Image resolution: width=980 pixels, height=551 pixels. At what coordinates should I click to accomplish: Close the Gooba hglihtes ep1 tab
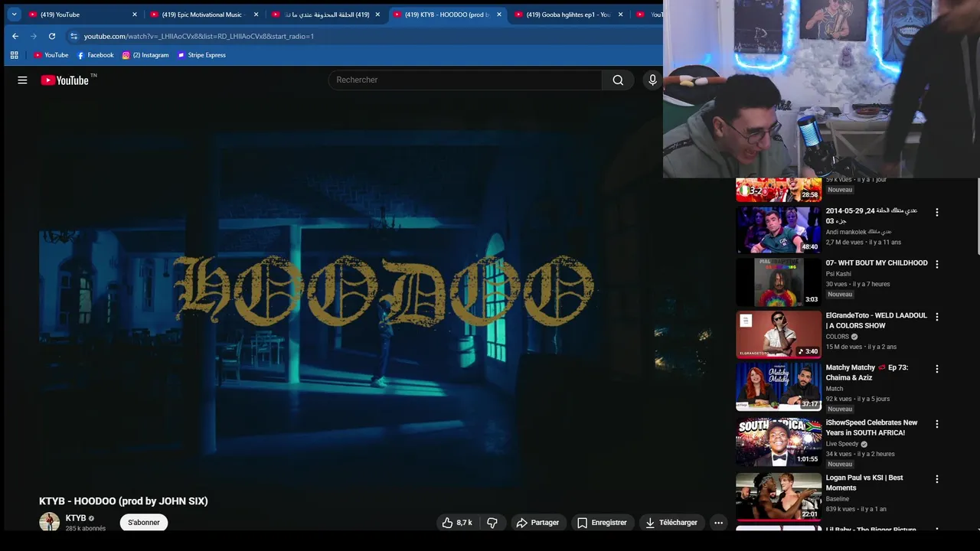coord(621,15)
